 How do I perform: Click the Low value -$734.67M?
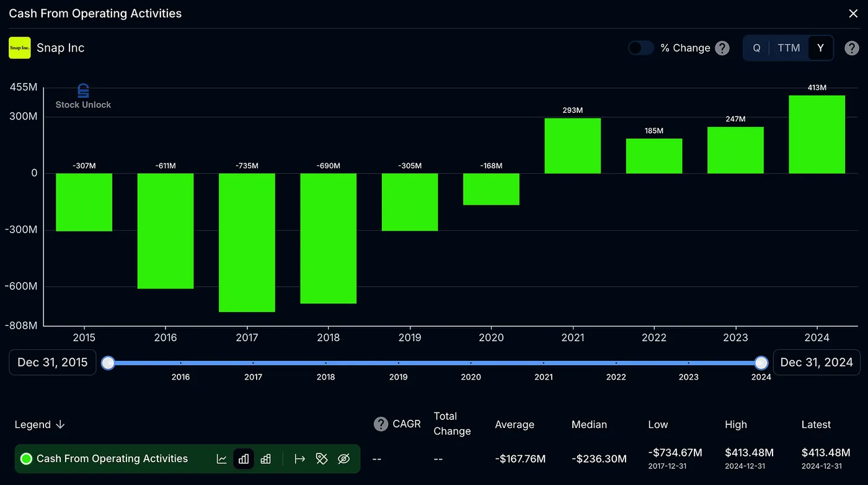[675, 453]
